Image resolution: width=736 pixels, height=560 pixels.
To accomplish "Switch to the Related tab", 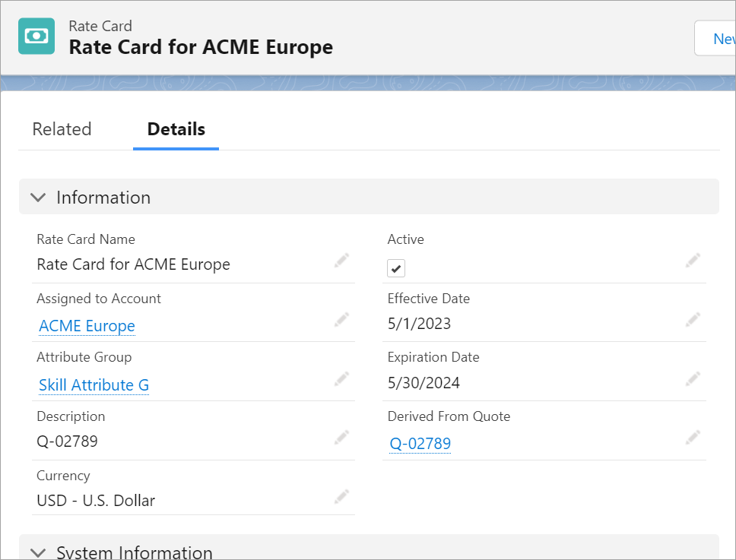I will [x=62, y=129].
